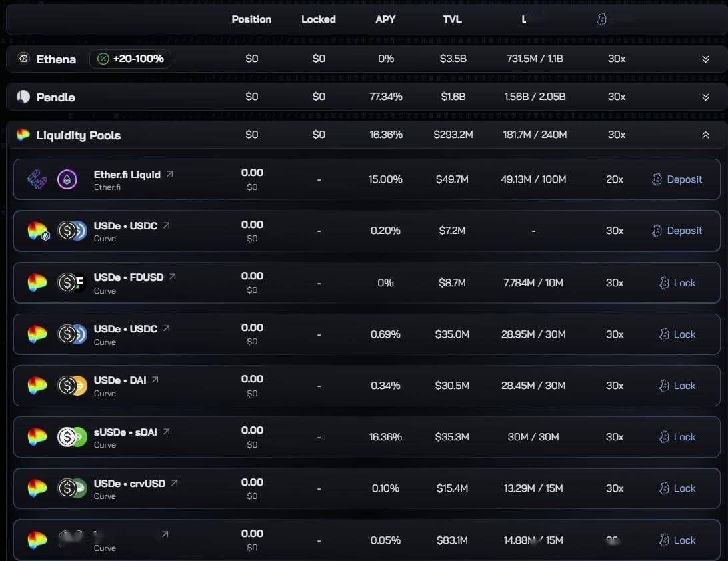Expand the Ethena row chevron
728x561 pixels.
point(705,59)
